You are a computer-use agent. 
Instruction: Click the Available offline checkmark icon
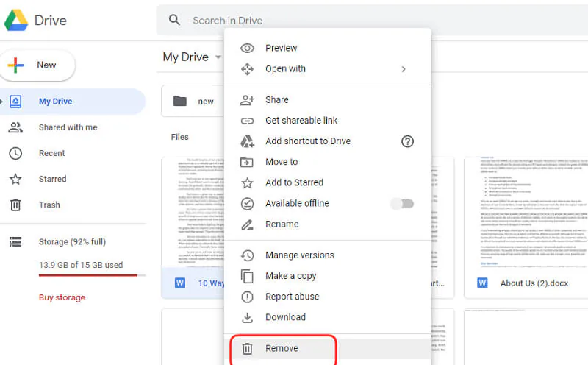point(247,204)
